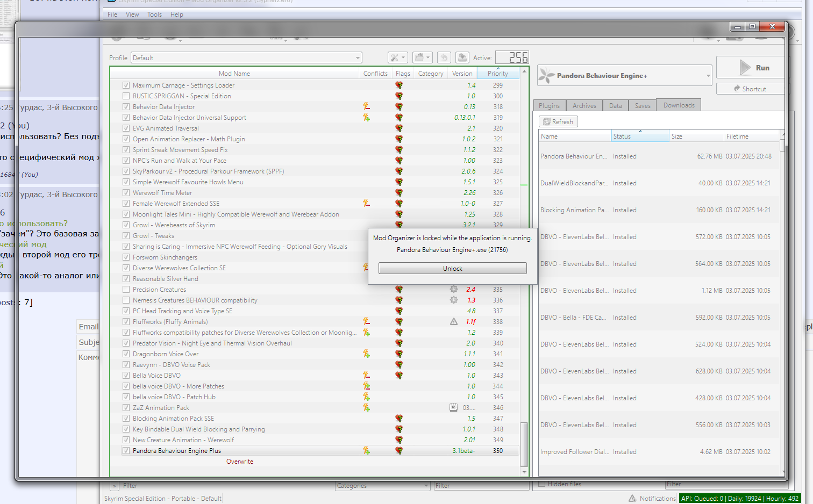The height and width of the screenshot is (504, 813).
Task: Toggle Pandora Behaviour Engine Plus checkbox
Action: coord(126,450)
